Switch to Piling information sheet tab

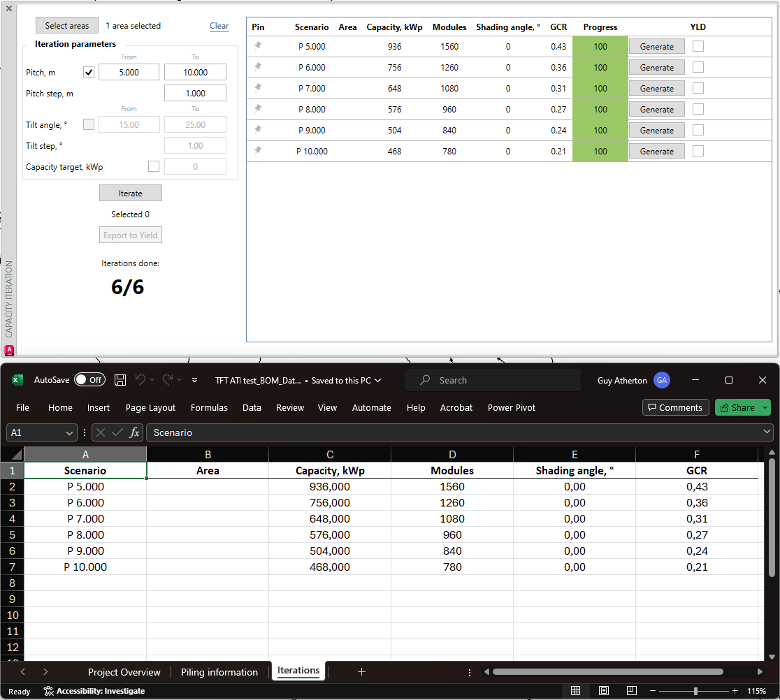tap(219, 672)
